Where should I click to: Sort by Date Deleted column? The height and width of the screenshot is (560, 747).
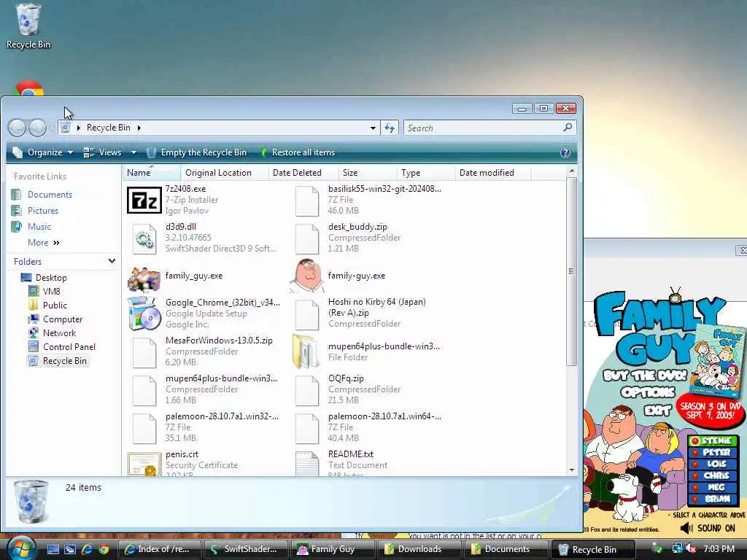303,172
